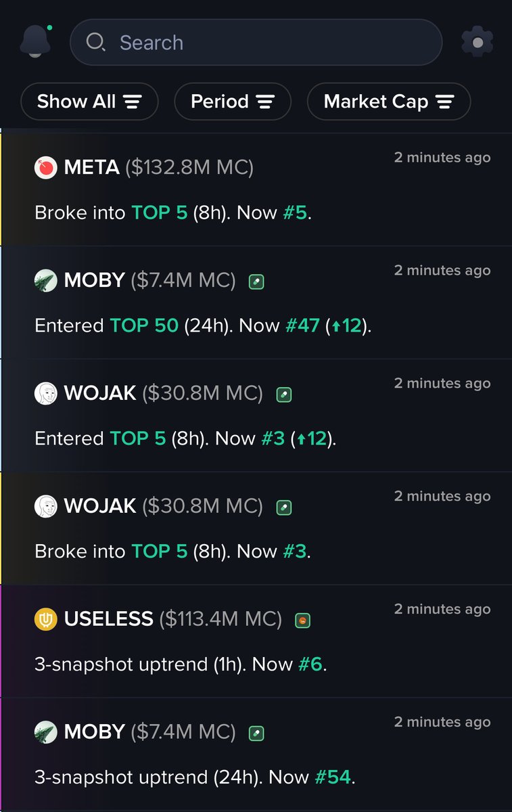Type in the Search field
512x812 pixels.
[271, 43]
